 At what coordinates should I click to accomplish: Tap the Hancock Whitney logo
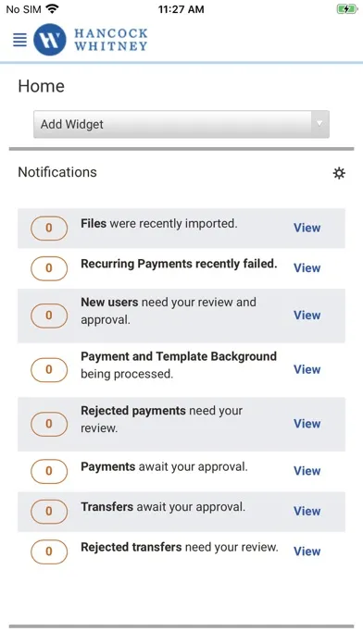point(91,40)
